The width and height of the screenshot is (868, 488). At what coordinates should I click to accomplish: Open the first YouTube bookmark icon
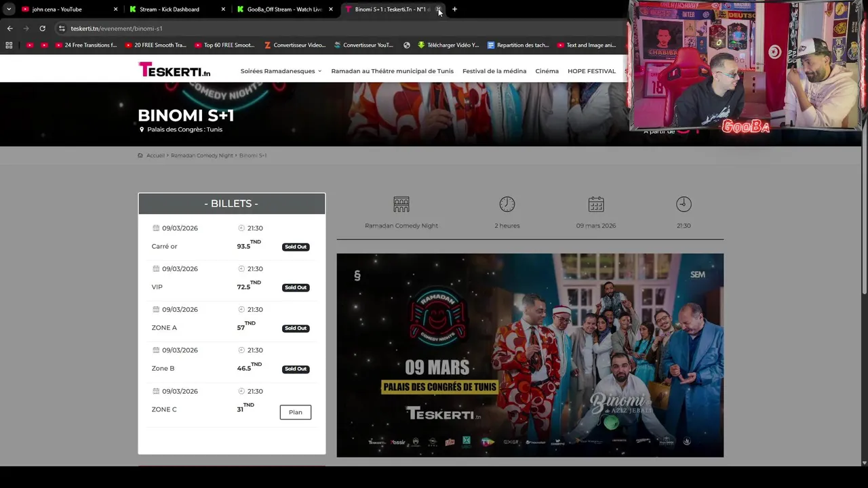click(x=30, y=45)
